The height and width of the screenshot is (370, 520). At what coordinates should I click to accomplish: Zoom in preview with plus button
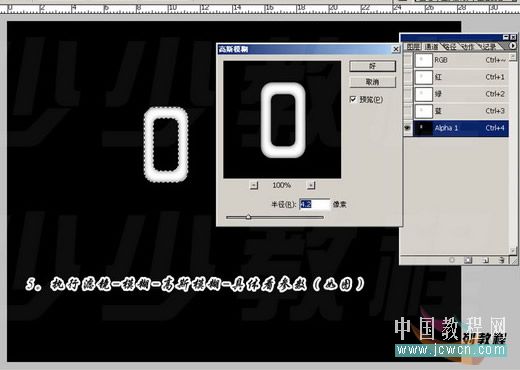pos(311,185)
